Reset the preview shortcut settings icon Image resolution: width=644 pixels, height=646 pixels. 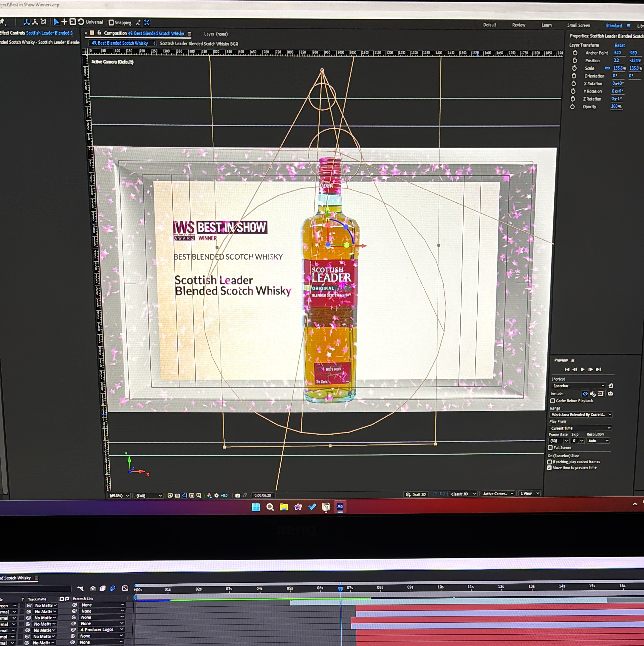[x=611, y=385]
